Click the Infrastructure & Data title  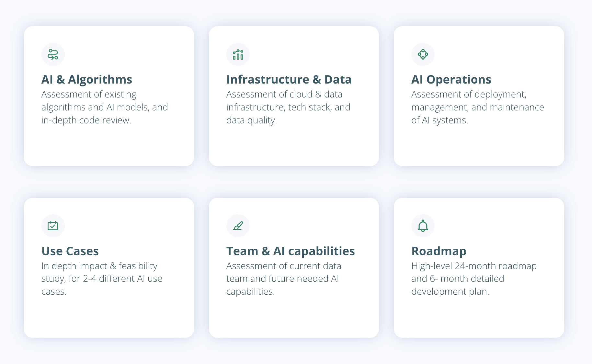[289, 79]
